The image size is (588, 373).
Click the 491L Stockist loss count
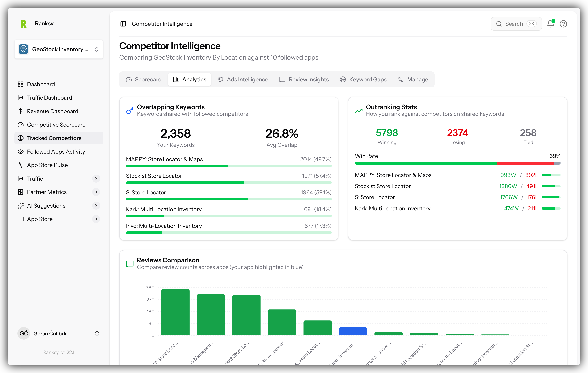click(x=532, y=186)
